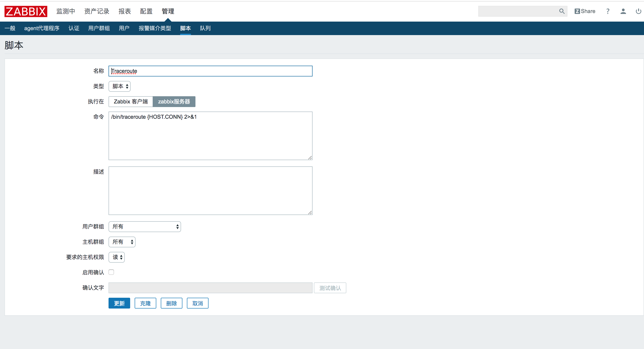Open the 主机群组 dropdown

point(122,242)
